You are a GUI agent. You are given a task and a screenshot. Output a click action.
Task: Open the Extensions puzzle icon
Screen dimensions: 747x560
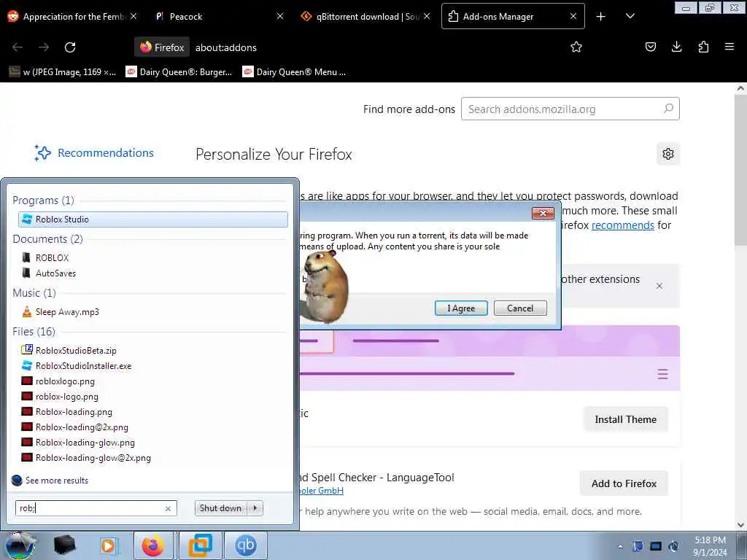703,47
